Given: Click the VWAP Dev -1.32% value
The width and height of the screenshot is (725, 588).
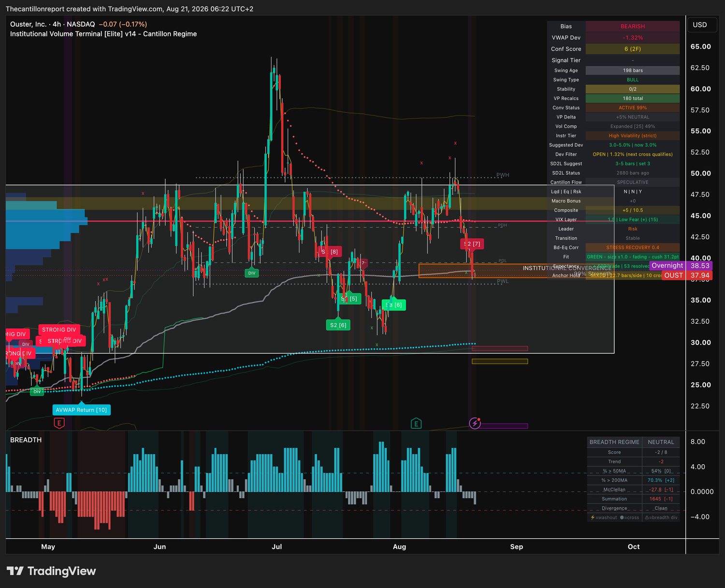Looking at the screenshot, I should coord(633,38).
